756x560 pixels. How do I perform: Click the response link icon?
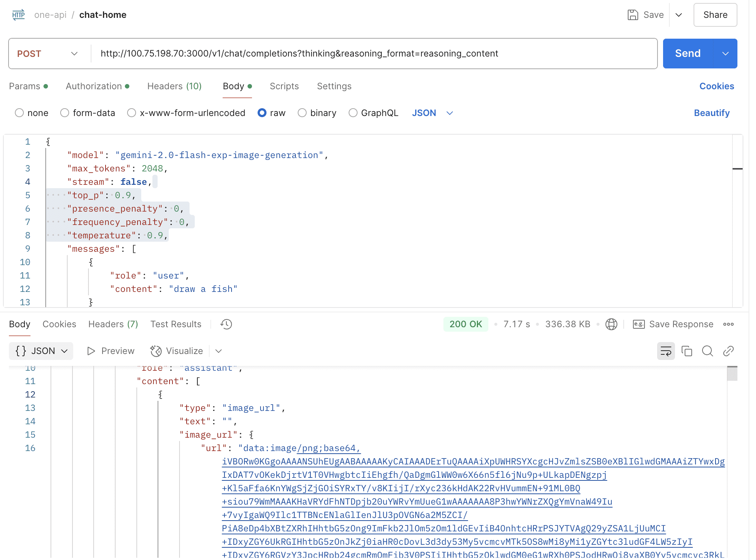point(728,351)
